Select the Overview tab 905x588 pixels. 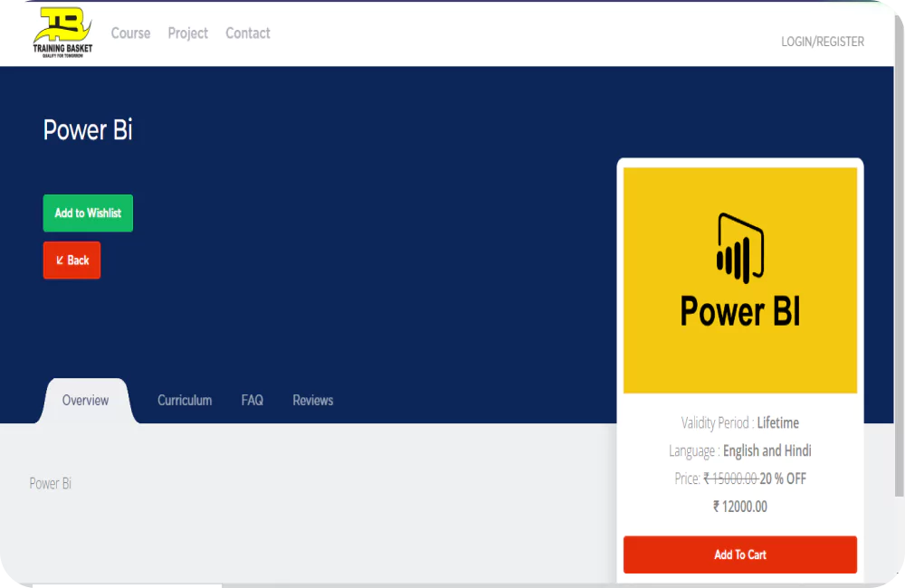[x=85, y=401]
